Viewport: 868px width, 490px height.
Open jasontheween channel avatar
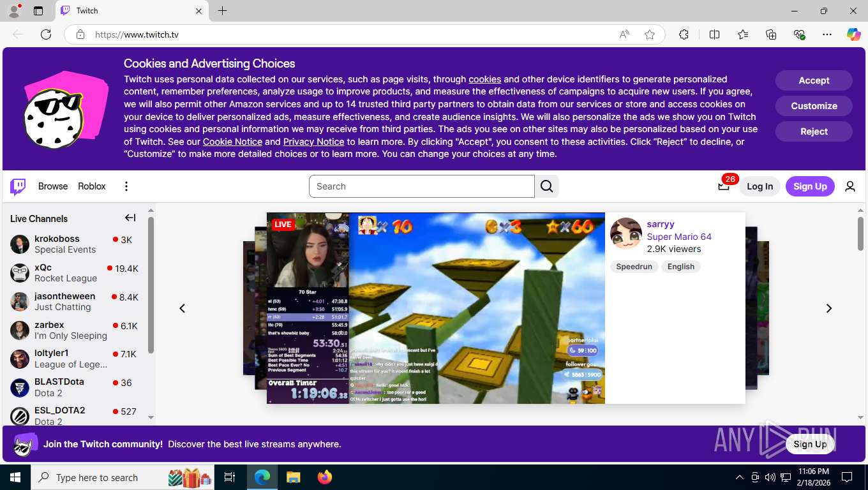(20, 302)
